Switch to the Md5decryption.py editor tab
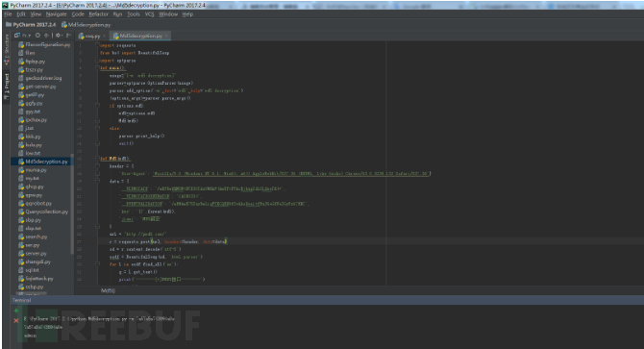 pyautogui.click(x=140, y=37)
